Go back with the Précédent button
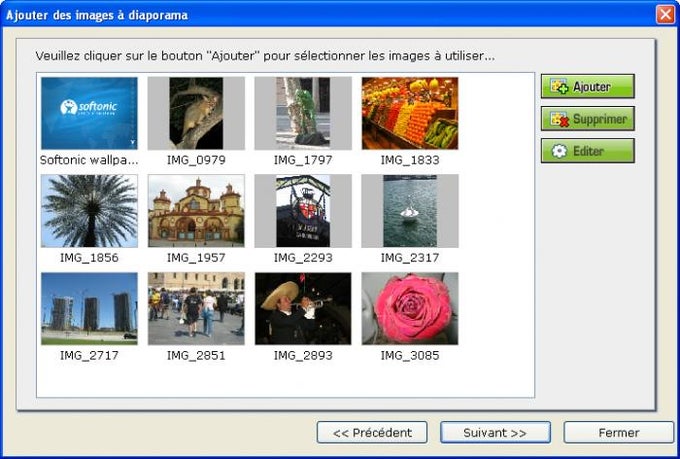Screen dimensions: 680x459 (x=372, y=432)
